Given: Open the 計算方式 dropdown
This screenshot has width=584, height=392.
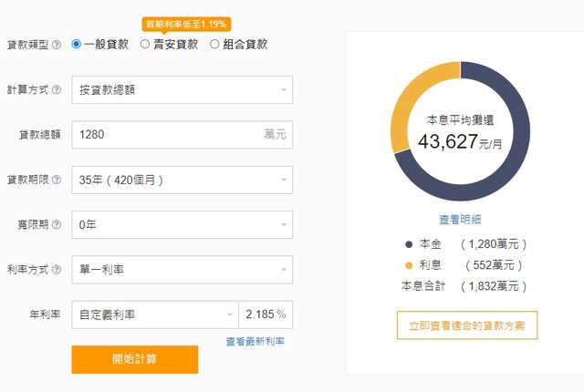Looking at the screenshot, I should (182, 90).
